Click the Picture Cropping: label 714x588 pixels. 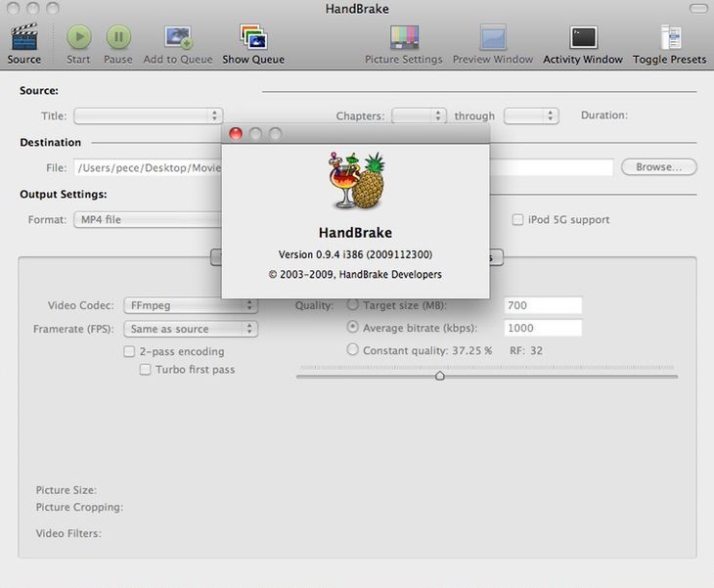tap(79, 508)
